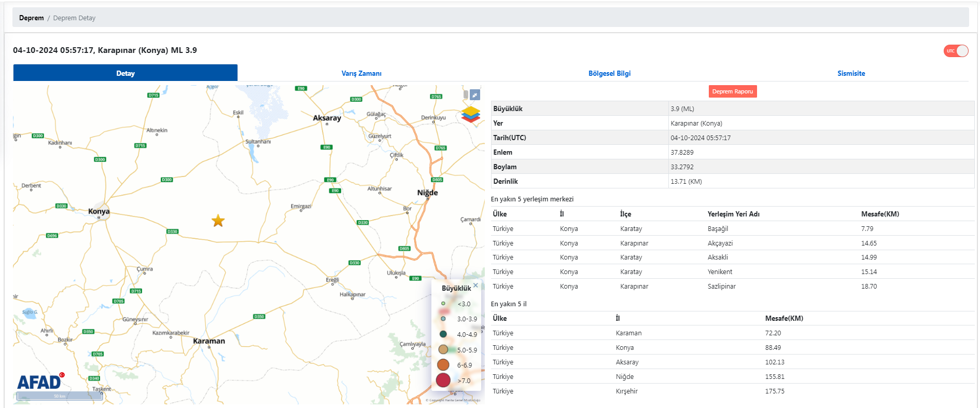Click the Büyüklük value 3.9 (ML)
Image resolution: width=980 pixels, height=408 pixels.
click(x=682, y=108)
